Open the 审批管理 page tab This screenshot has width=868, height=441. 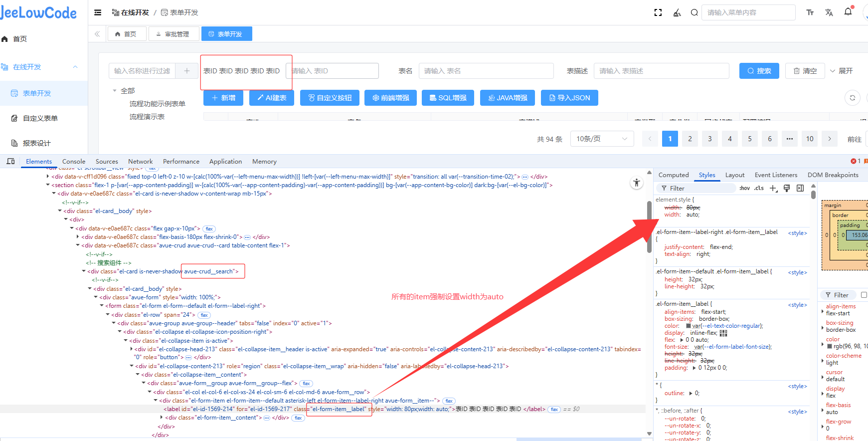tap(173, 34)
